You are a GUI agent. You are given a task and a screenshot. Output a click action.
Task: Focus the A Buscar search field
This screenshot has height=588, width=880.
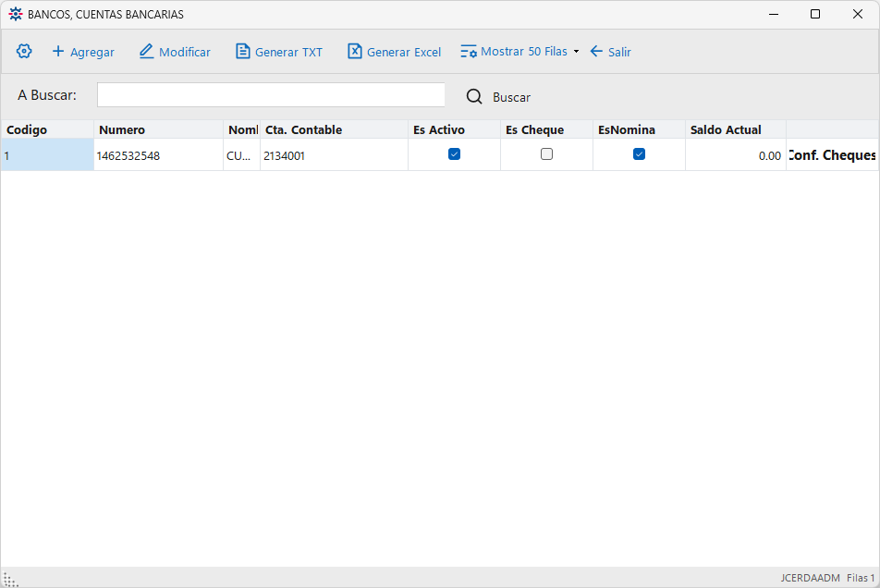coord(271,95)
